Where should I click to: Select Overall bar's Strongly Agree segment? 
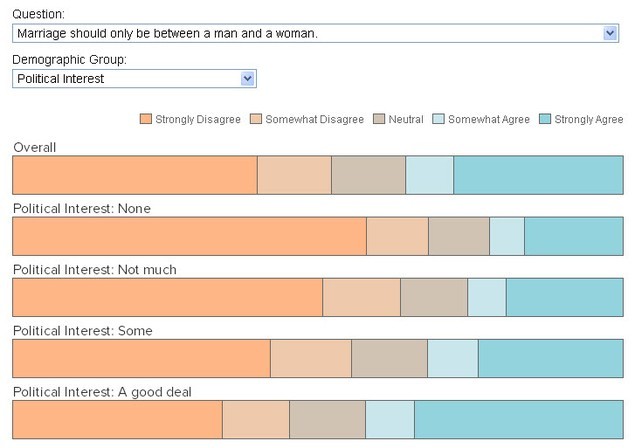[x=539, y=175]
